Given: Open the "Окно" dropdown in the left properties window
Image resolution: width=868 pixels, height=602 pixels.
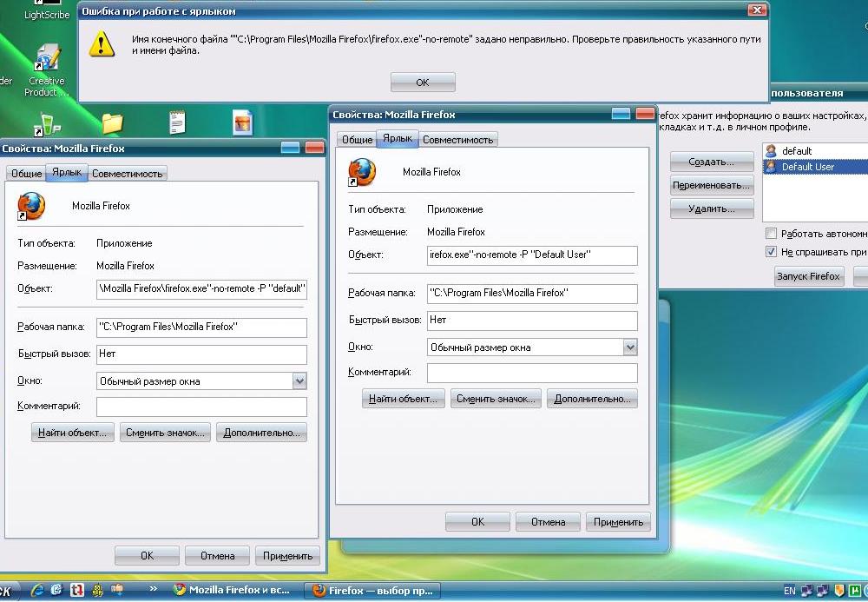Looking at the screenshot, I should [299, 380].
